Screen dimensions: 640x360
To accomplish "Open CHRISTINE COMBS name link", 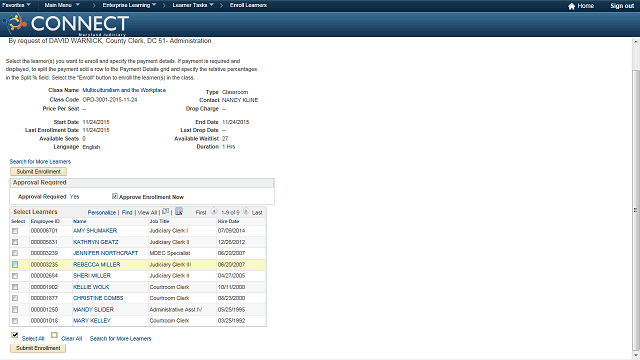I will point(98,298).
